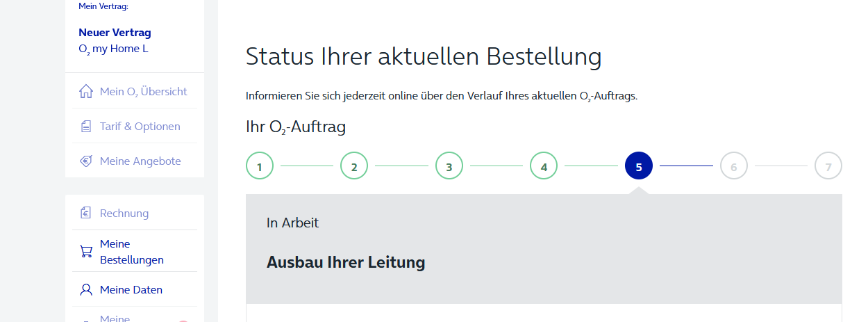
Task: Click the shopping cart icon for Meine Bestellungen
Action: [x=86, y=252]
